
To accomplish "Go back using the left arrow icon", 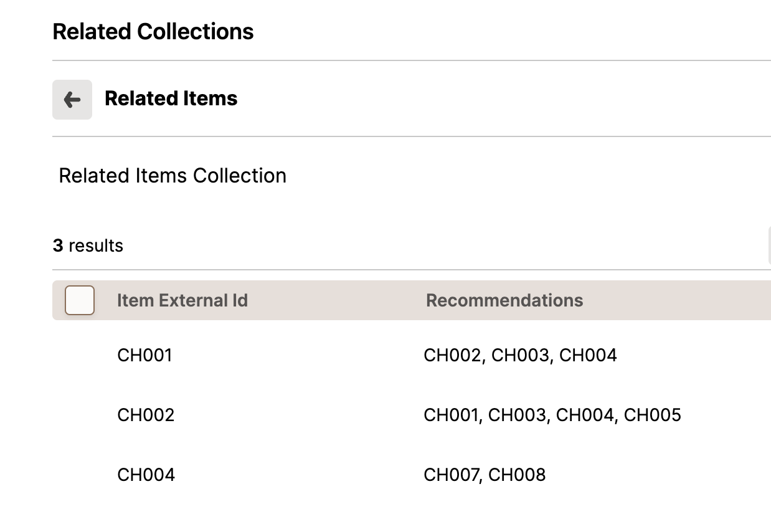I will [72, 100].
